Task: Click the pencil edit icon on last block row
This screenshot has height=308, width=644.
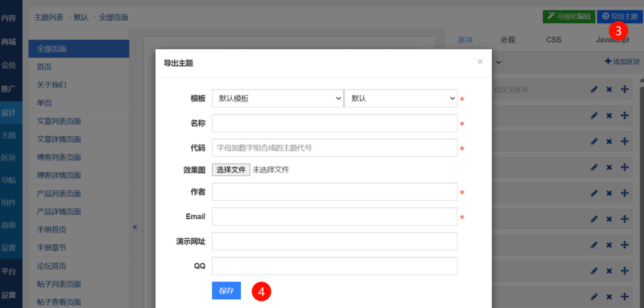Action: 594,297
